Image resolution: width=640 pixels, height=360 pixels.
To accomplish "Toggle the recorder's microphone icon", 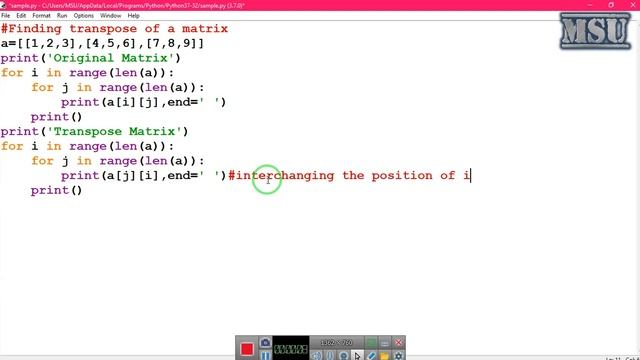I will (330, 356).
